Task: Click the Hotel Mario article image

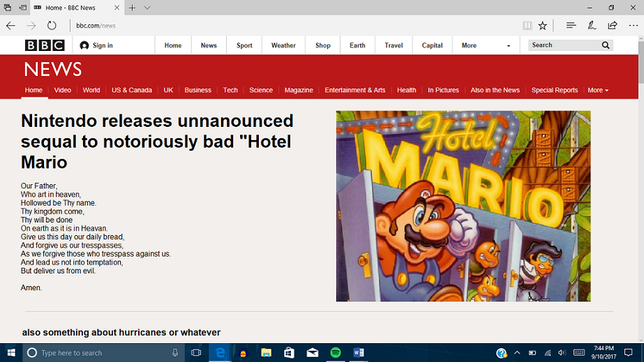Action: tap(463, 206)
